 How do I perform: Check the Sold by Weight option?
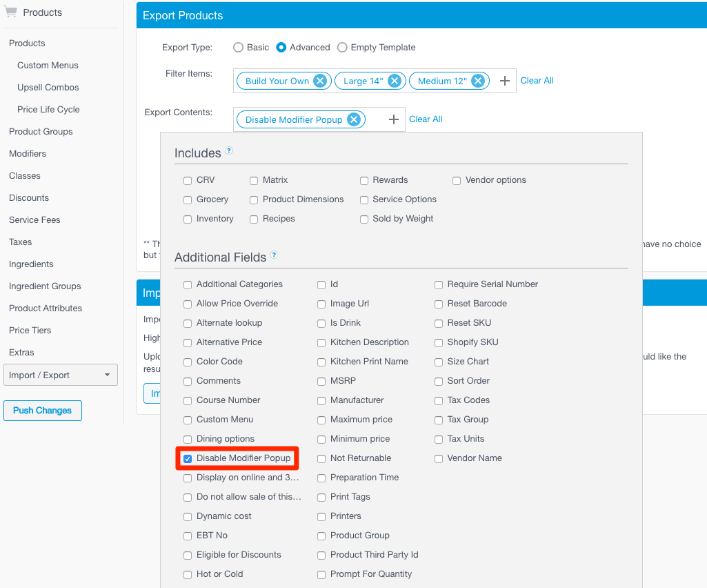(364, 219)
